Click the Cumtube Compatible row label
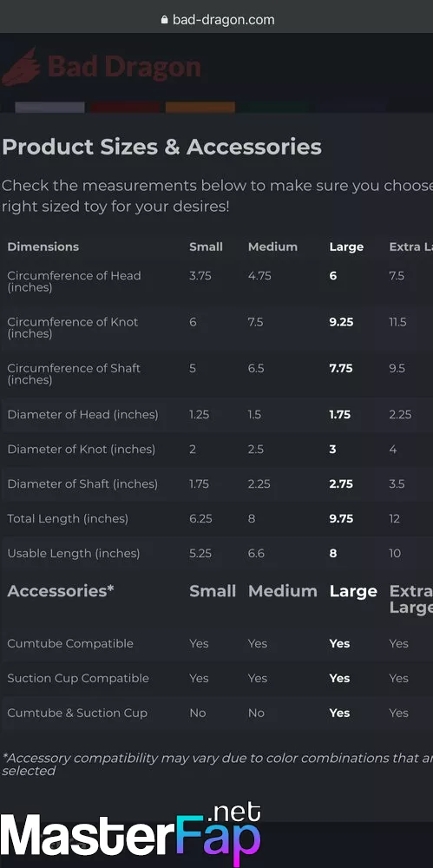Image resolution: width=433 pixels, height=868 pixels. coord(70,643)
